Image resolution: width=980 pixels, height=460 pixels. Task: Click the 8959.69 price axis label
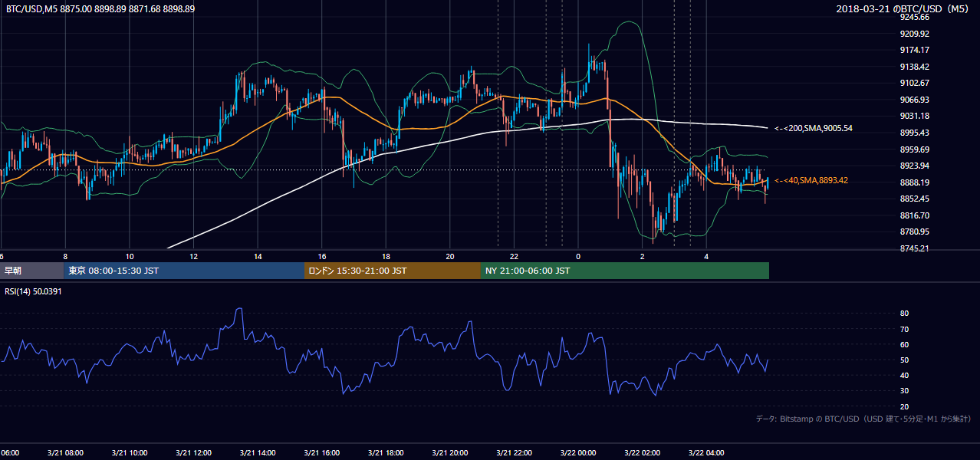click(x=915, y=149)
